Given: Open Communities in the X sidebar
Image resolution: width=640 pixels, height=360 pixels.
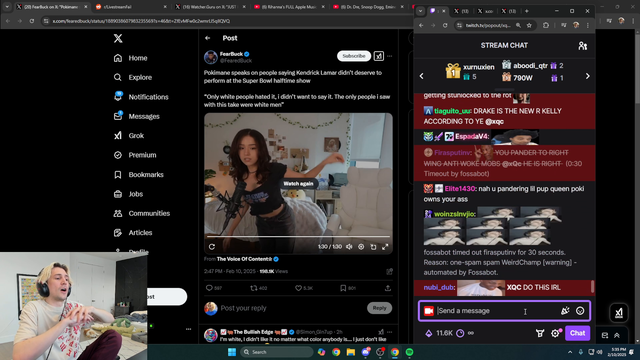Looking at the screenshot, I should tap(142, 213).
